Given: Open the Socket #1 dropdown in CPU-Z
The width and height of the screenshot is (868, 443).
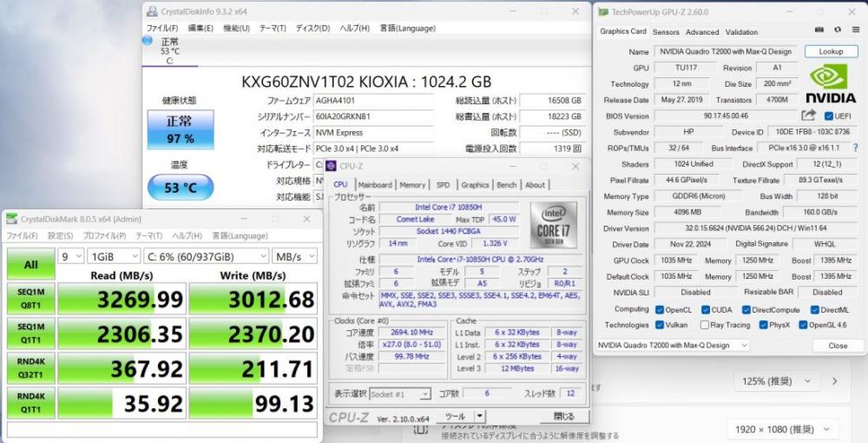Looking at the screenshot, I should [x=400, y=393].
